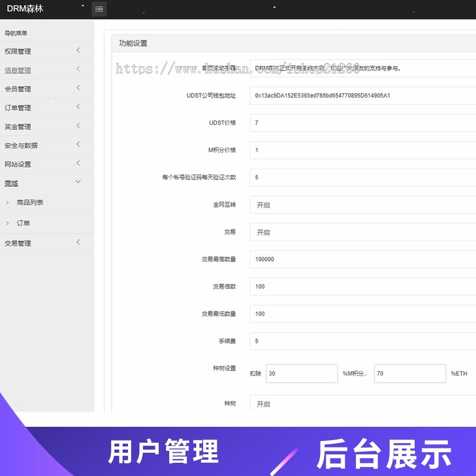
Task: Click the 扣除 field showing 30
Action: [x=301, y=373]
